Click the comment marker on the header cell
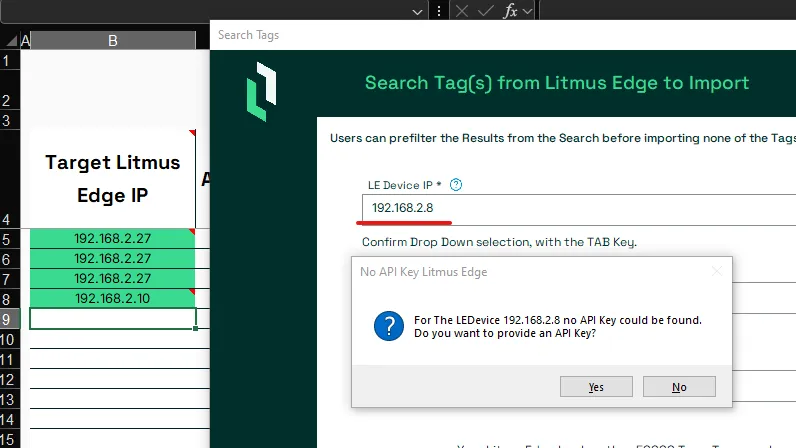This screenshot has width=796, height=448. click(192, 133)
